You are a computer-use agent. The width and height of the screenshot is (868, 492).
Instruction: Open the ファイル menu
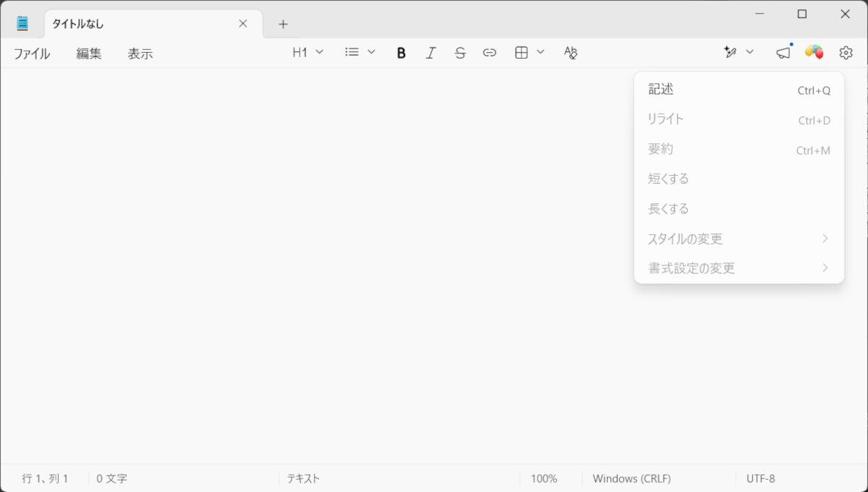click(32, 54)
